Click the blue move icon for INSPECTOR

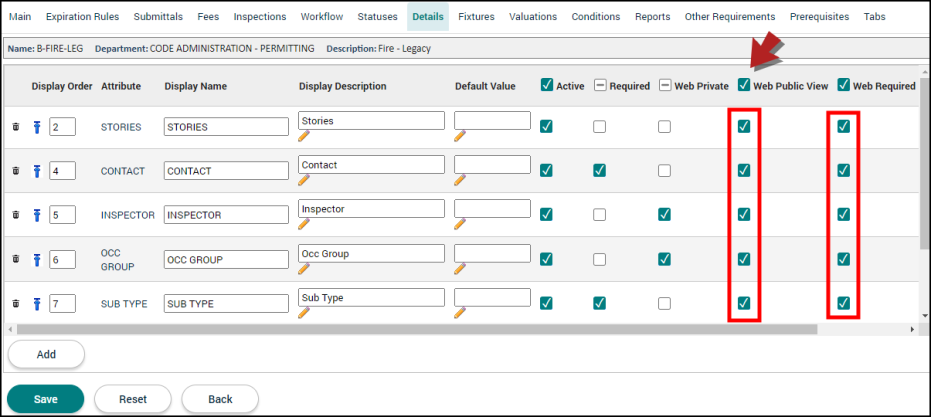click(x=36, y=215)
